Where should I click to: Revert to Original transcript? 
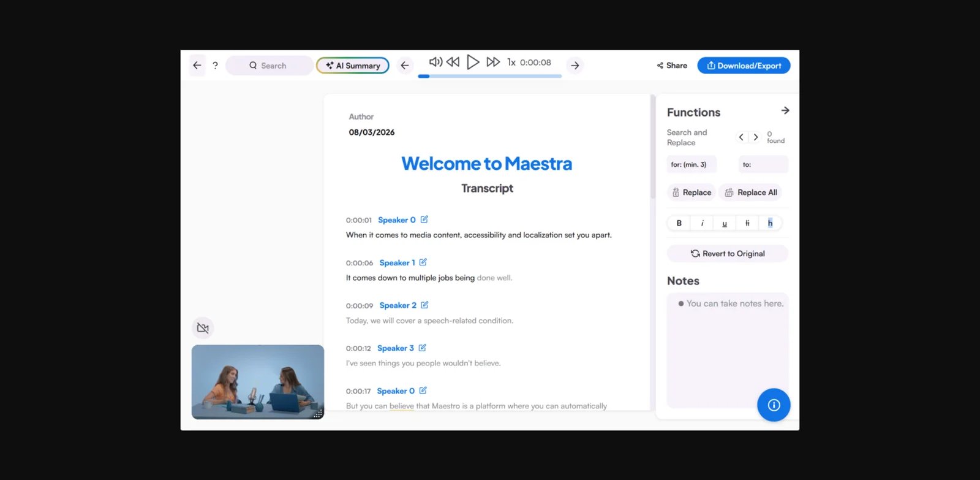728,254
